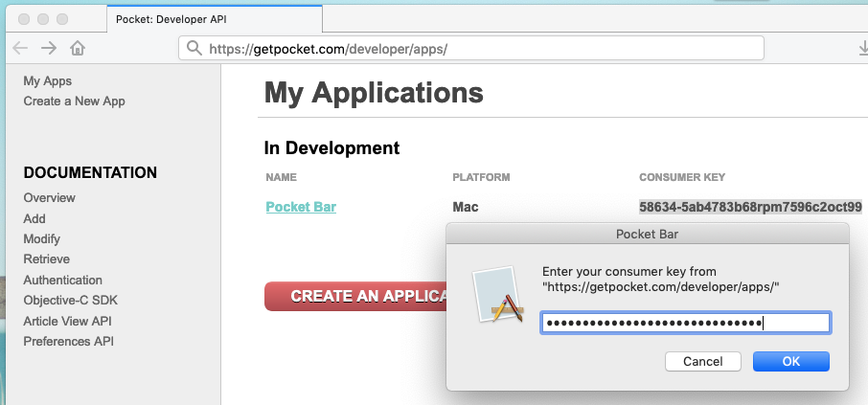Cancel the Pocket Bar dialog
This screenshot has height=405, width=868.
pos(703,361)
